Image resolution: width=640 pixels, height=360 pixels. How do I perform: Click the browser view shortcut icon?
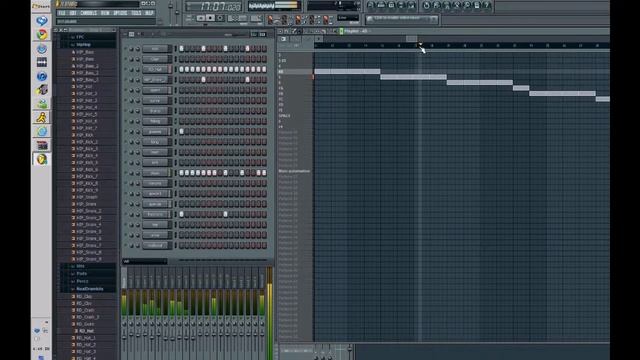pos(401,5)
